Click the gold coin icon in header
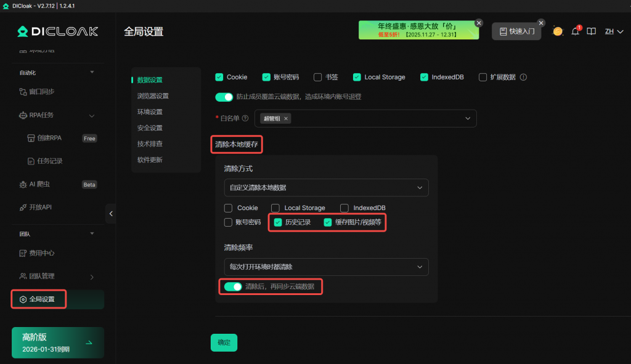This screenshot has width=631, height=364. click(x=558, y=31)
